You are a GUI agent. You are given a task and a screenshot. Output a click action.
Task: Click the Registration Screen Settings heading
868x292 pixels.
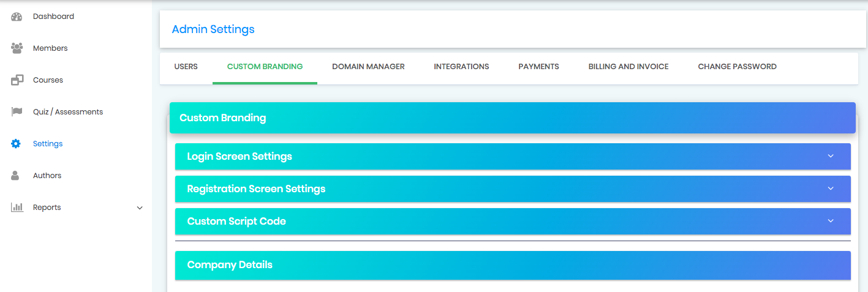256,189
